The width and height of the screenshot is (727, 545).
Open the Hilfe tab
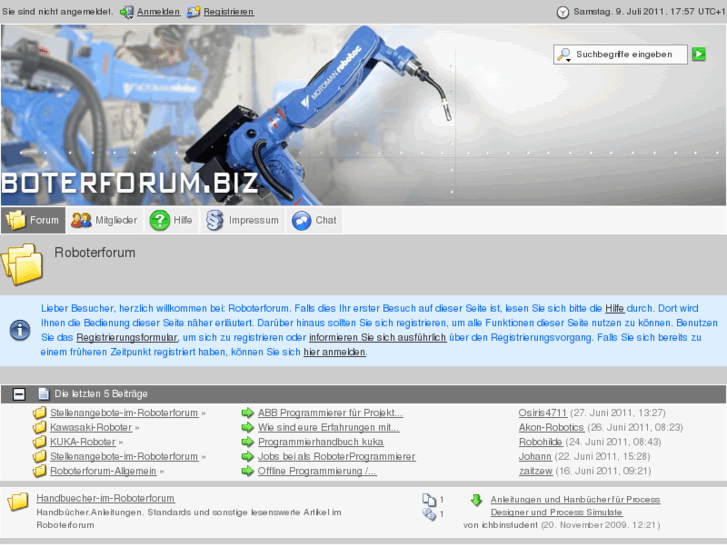[x=172, y=220]
